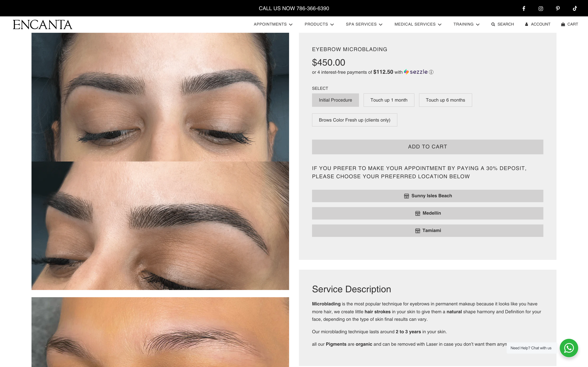Access your Account
Viewport: 588px width, 367px height.
coord(538,24)
